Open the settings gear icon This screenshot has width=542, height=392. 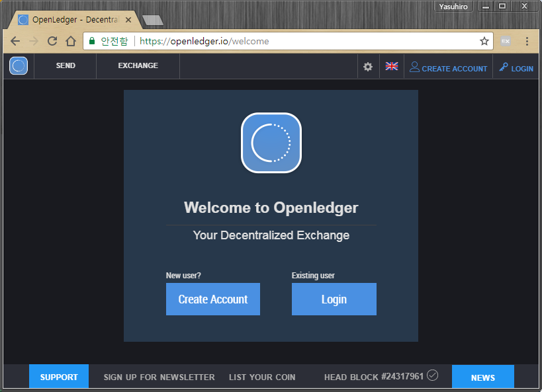[368, 66]
